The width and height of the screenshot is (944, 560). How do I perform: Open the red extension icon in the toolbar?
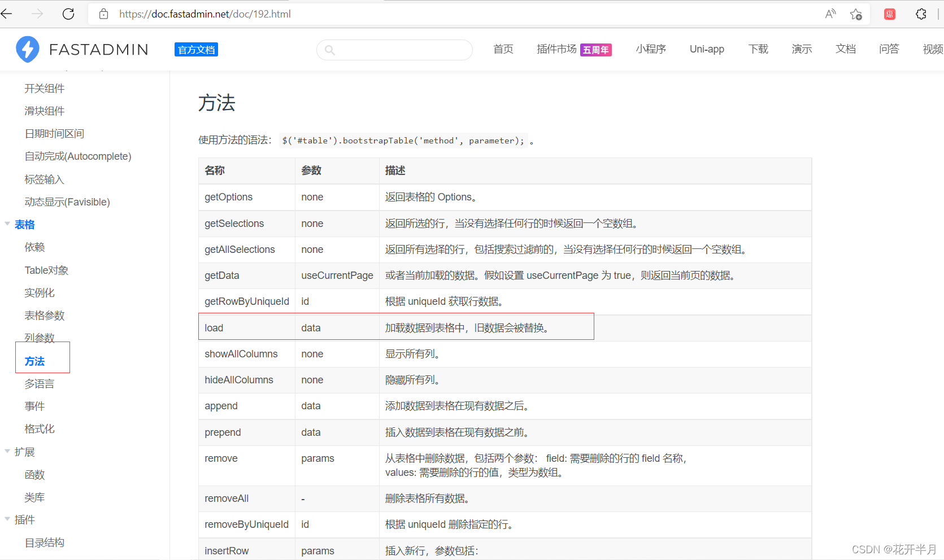pyautogui.click(x=889, y=14)
